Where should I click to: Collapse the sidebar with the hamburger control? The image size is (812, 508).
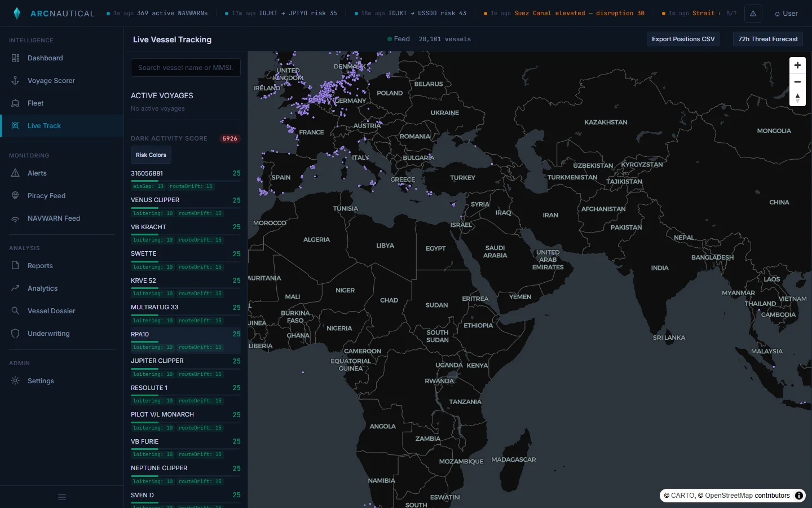coord(62,497)
